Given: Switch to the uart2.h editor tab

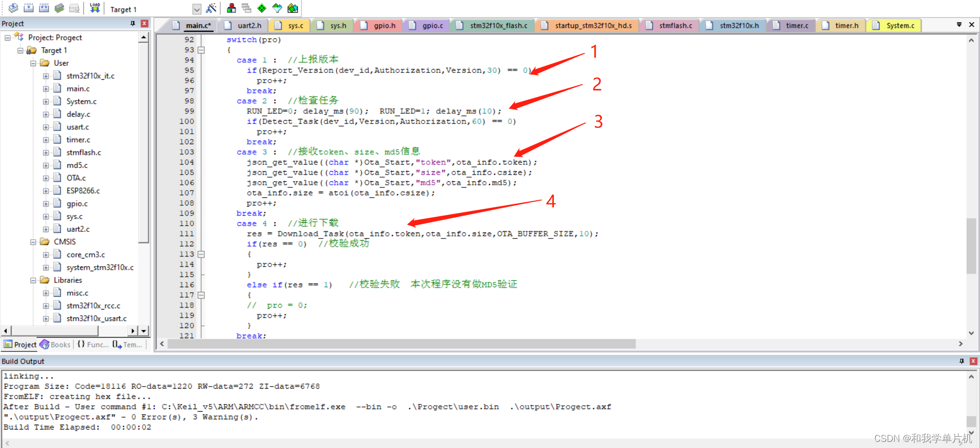Looking at the screenshot, I should (244, 26).
